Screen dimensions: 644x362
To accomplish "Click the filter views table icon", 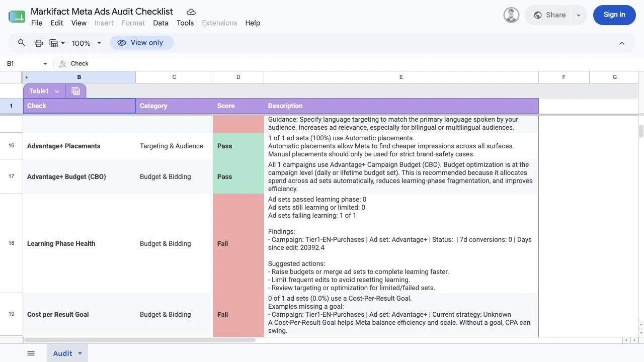I will [x=53, y=43].
